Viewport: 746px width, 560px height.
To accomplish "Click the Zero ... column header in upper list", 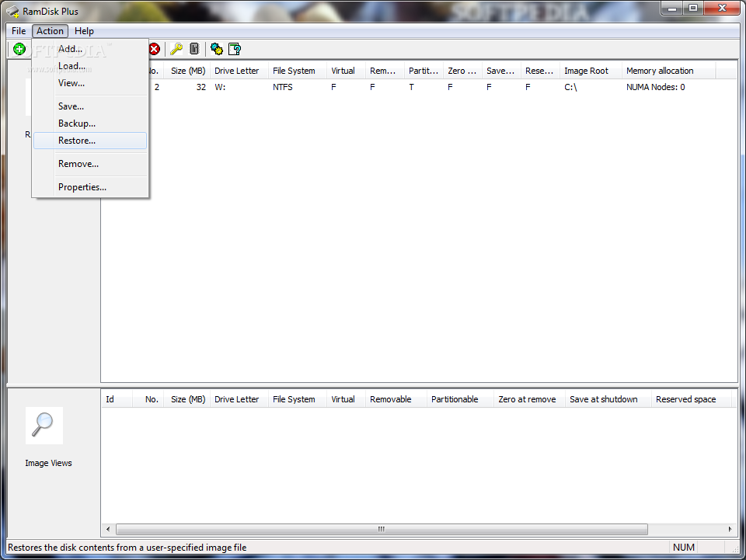I will [462, 71].
